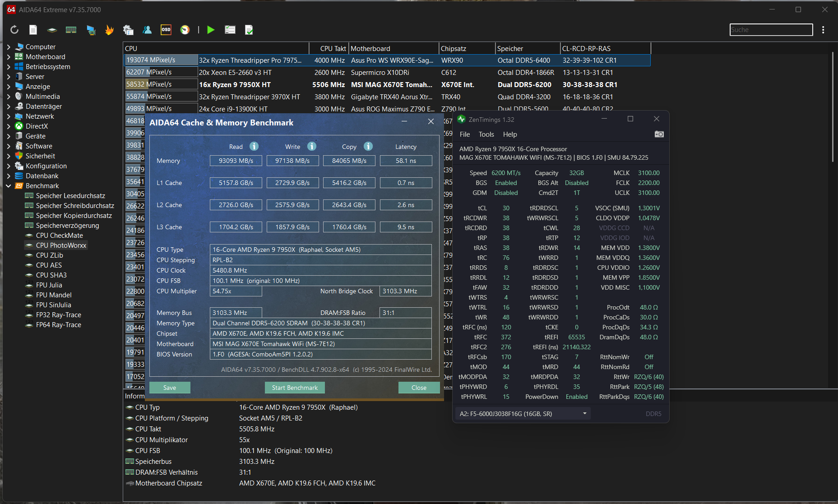This screenshot has width=838, height=504.
Task: Open the gear preferences icon in toolbar
Action: pos(128,30)
